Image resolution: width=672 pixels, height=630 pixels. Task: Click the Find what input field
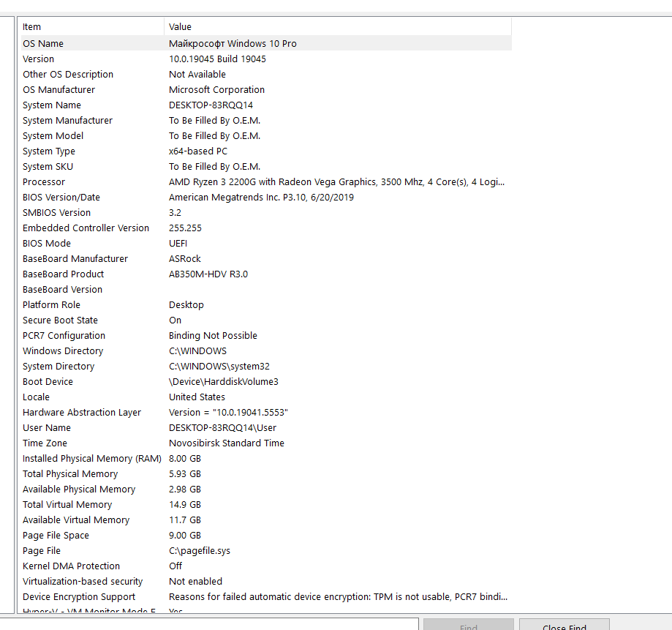click(208, 624)
